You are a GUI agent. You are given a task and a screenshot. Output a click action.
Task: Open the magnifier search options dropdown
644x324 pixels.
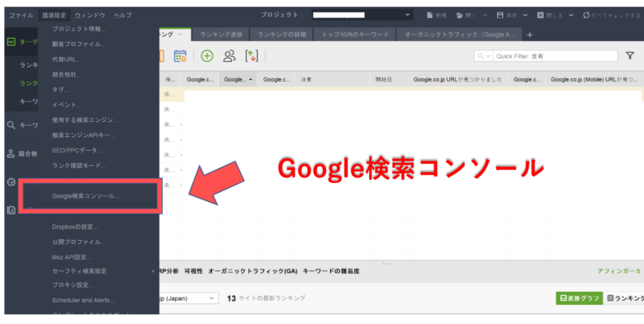coord(483,56)
